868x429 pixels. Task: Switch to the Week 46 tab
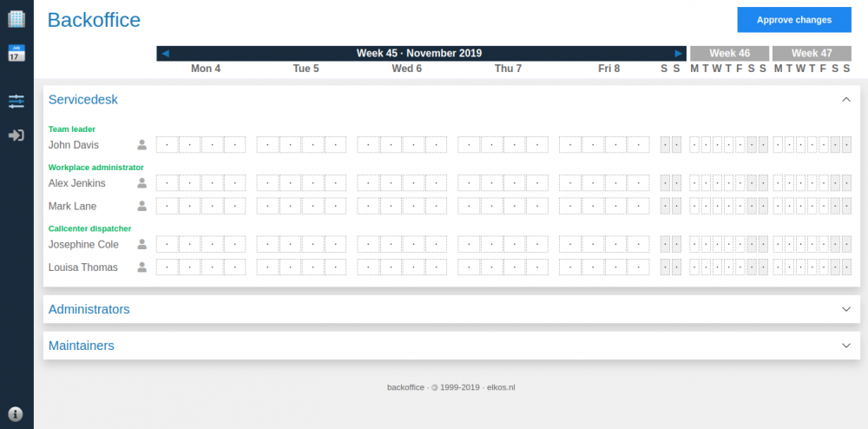pos(729,54)
